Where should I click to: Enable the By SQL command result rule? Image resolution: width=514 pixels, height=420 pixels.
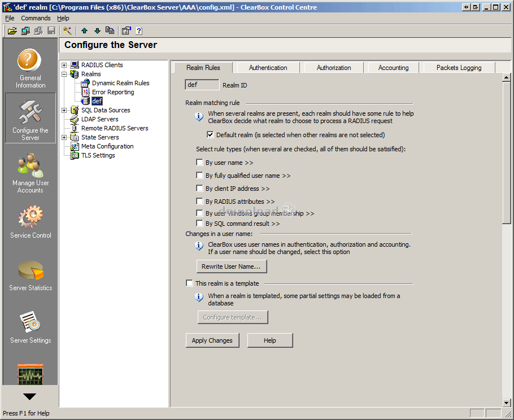click(x=199, y=223)
